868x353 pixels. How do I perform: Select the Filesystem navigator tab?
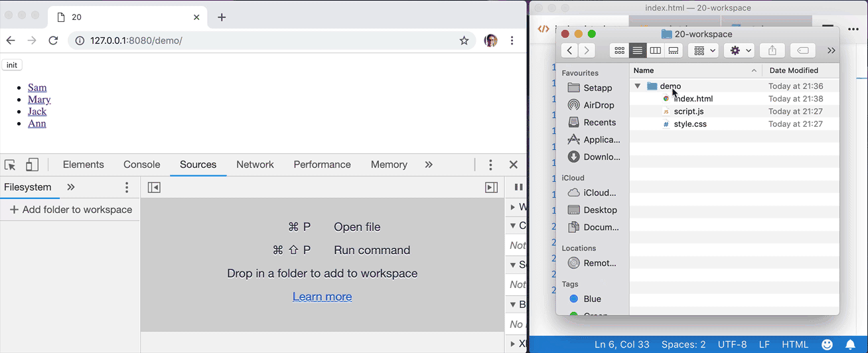[x=28, y=187]
